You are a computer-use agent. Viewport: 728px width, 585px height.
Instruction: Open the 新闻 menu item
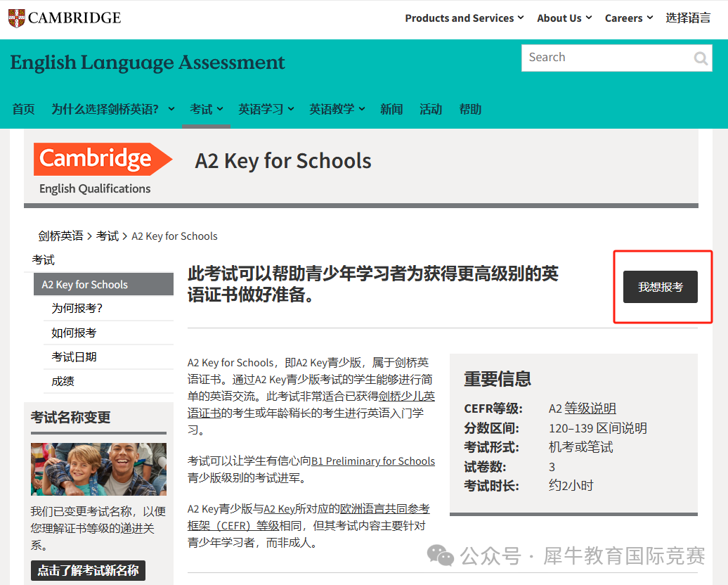(391, 109)
